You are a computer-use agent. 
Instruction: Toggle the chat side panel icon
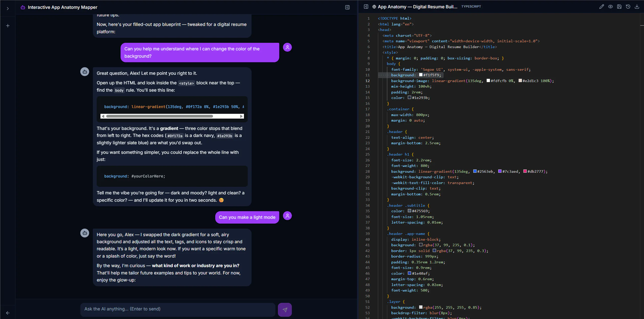tap(347, 7)
